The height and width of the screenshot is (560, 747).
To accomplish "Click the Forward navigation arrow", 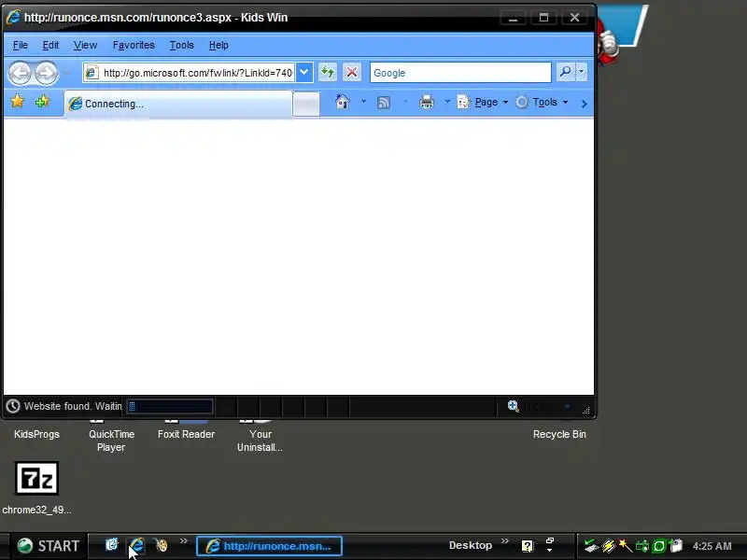I will click(46, 73).
